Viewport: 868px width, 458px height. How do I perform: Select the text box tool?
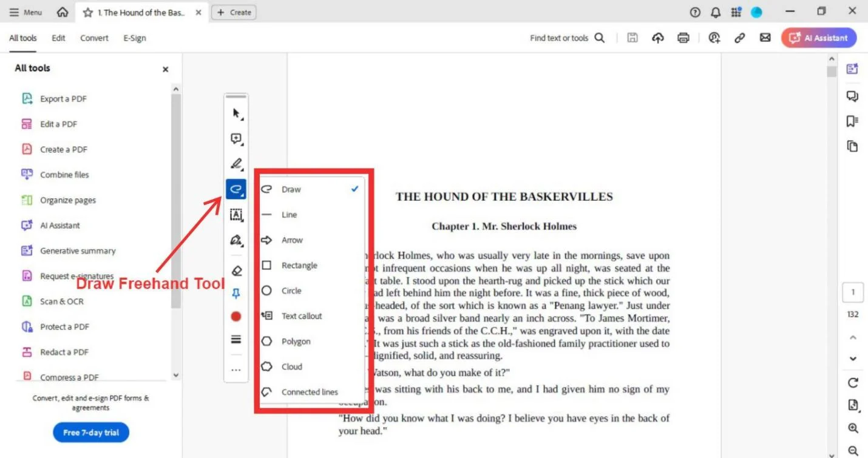pos(236,215)
